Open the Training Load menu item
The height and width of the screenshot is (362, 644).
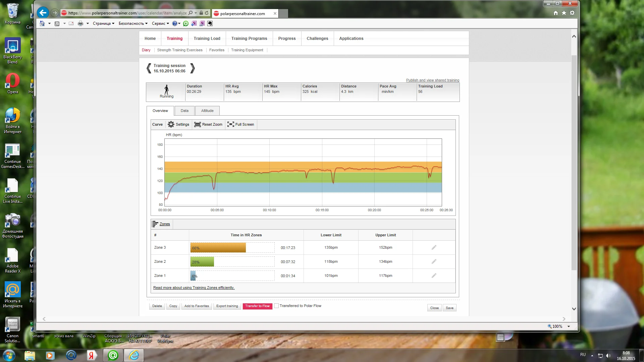[207, 39]
